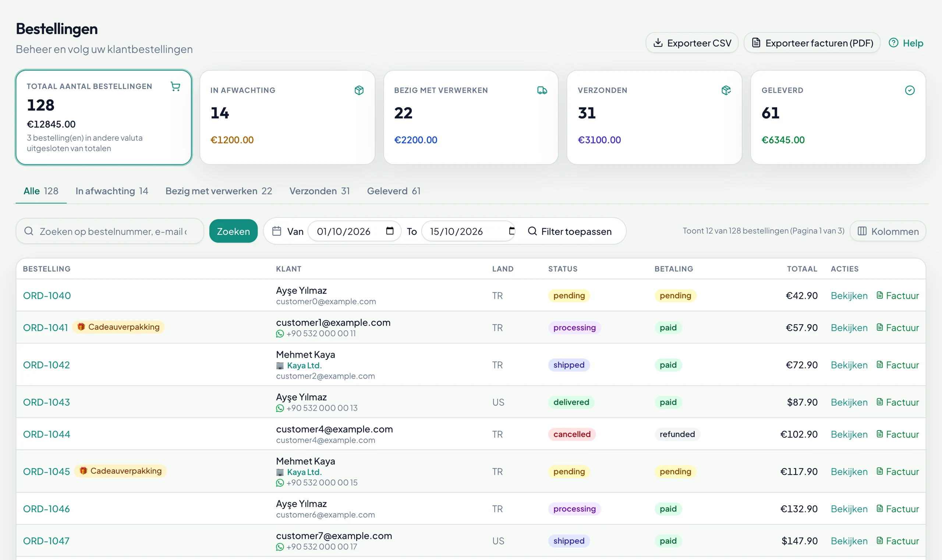
Task: Focus the order search input field
Action: click(110, 231)
